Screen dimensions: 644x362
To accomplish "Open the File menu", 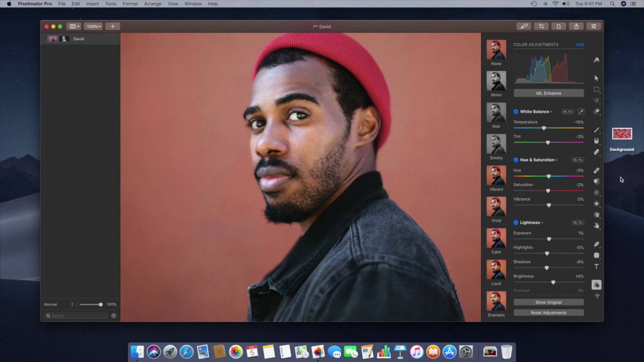I will (x=61, y=4).
